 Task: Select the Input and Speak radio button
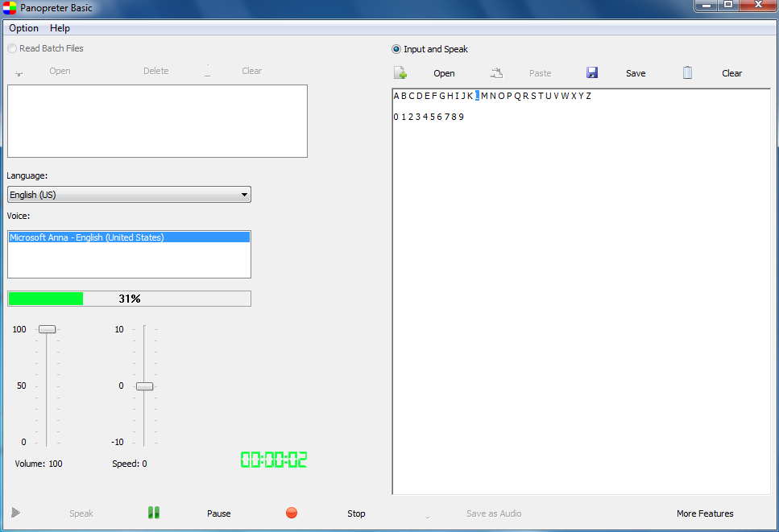[396, 49]
